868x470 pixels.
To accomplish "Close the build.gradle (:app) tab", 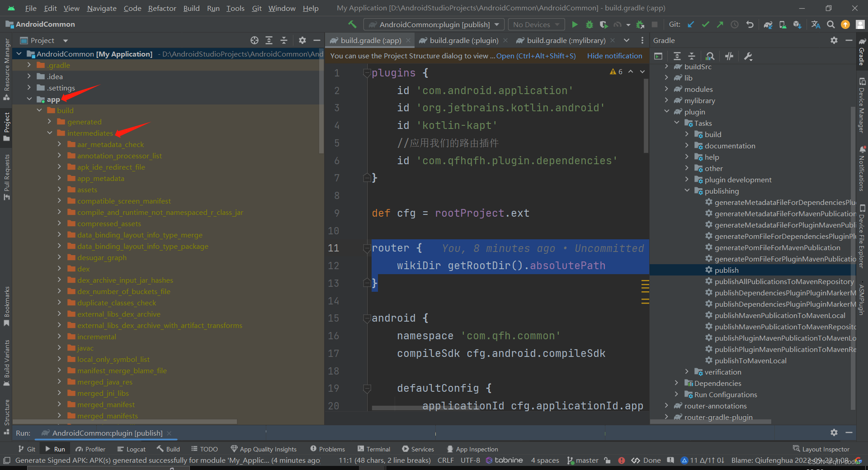I will 408,40.
